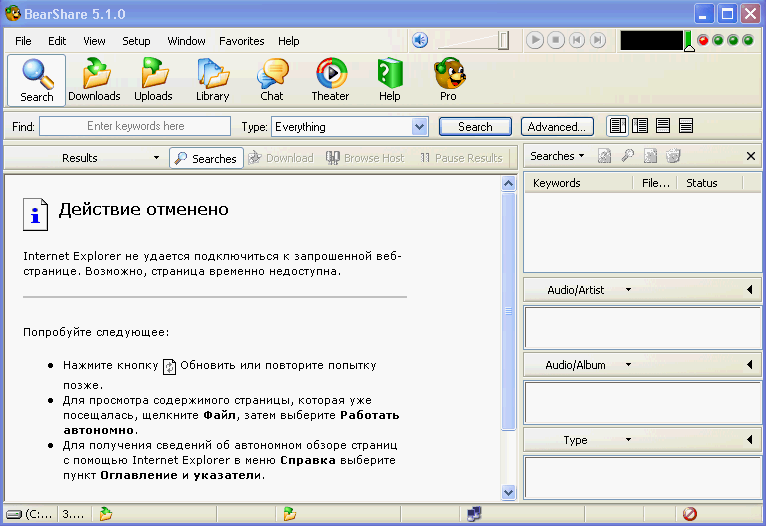Click the first folder icon in status bar

(106, 514)
